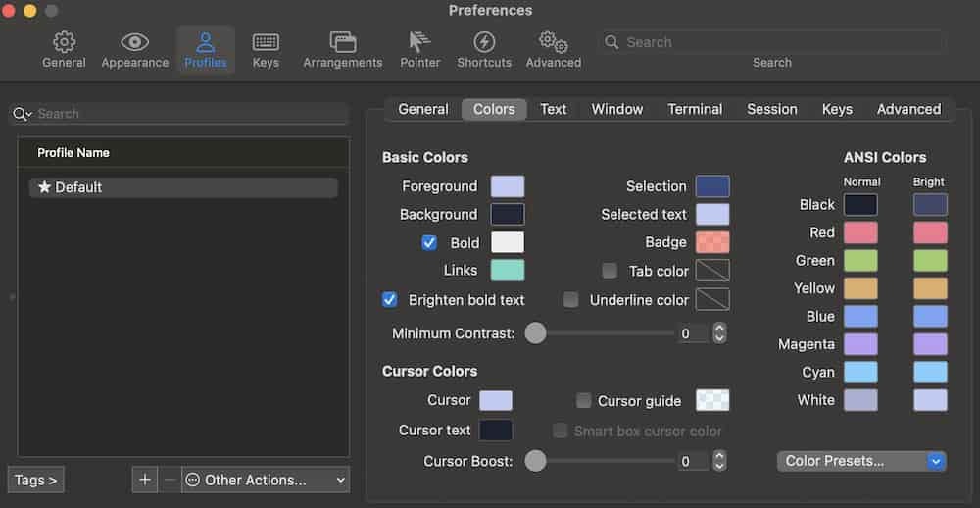Open the Bright Black ANSI swatch

(930, 205)
